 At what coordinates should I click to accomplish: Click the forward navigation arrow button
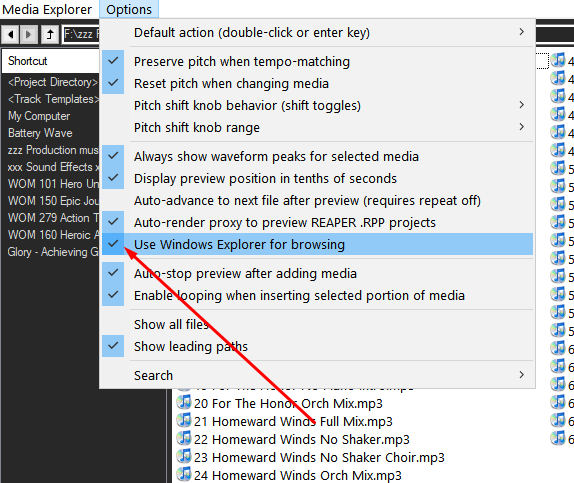click(29, 35)
